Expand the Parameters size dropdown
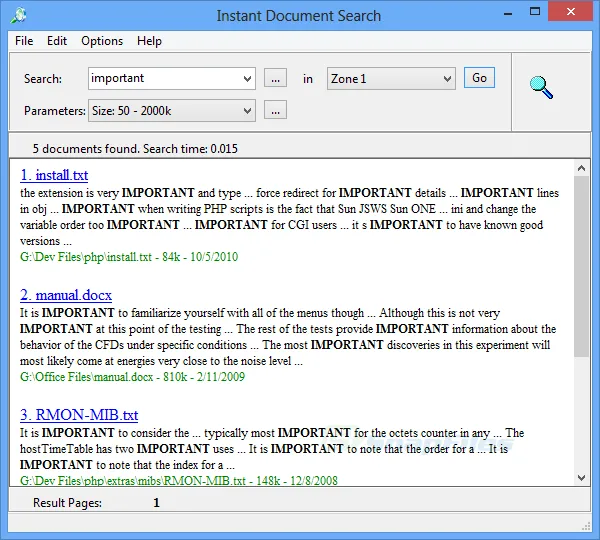The width and height of the screenshot is (600, 540). click(172, 111)
